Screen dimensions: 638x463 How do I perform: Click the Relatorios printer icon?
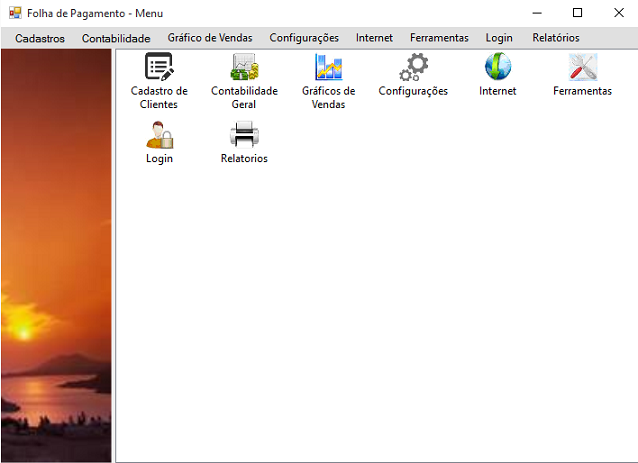click(x=244, y=135)
